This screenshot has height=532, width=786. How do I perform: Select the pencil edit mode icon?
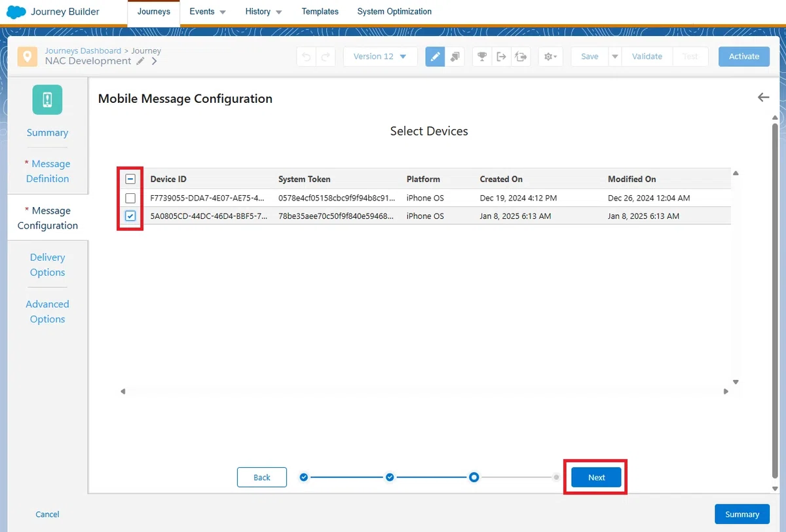435,56
